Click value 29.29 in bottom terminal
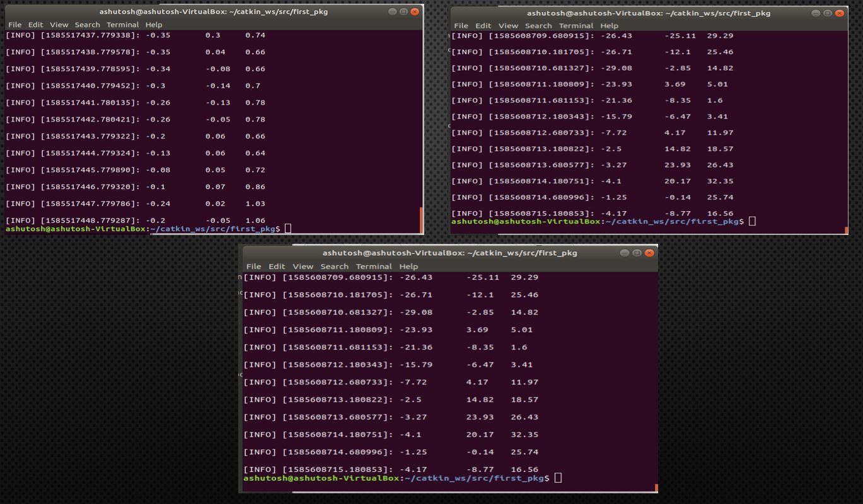Screen dimensions: 863x504 (x=524, y=277)
